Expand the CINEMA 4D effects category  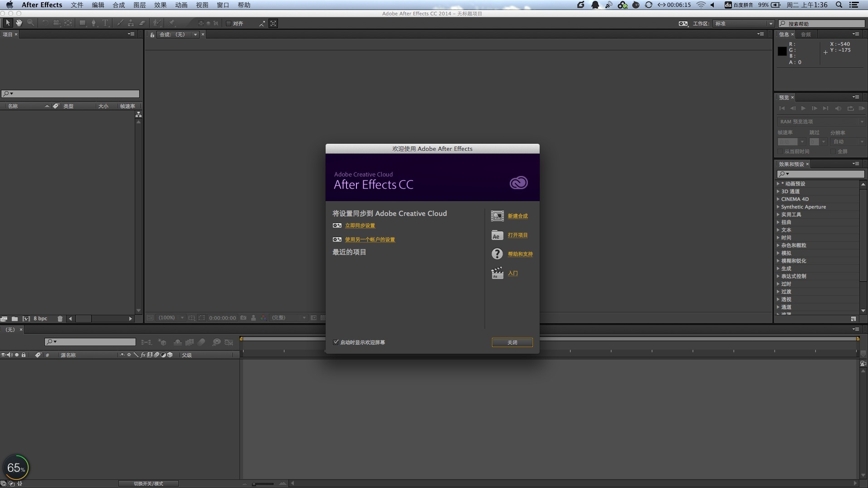pos(778,199)
